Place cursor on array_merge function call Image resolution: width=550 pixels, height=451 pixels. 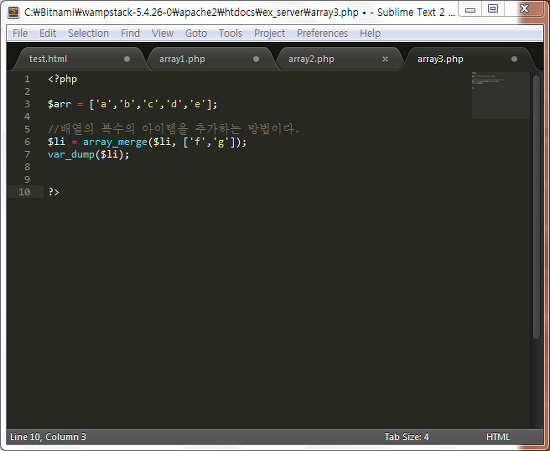click(x=115, y=142)
